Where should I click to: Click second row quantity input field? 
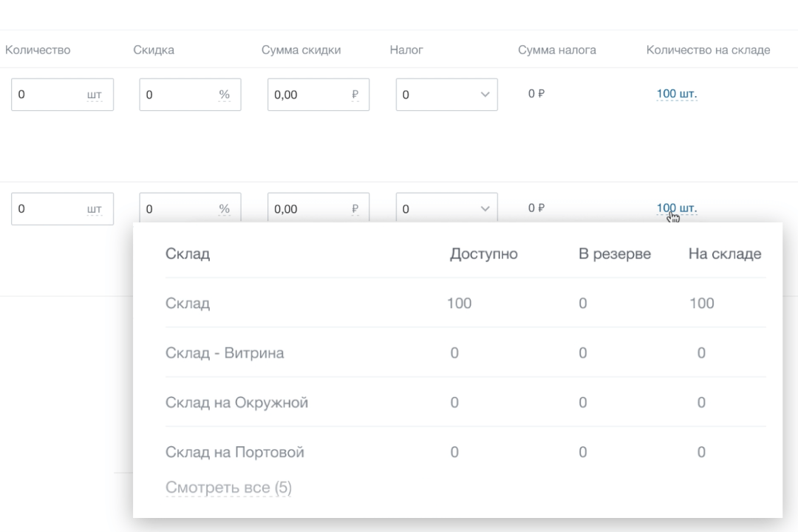pyautogui.click(x=48, y=208)
